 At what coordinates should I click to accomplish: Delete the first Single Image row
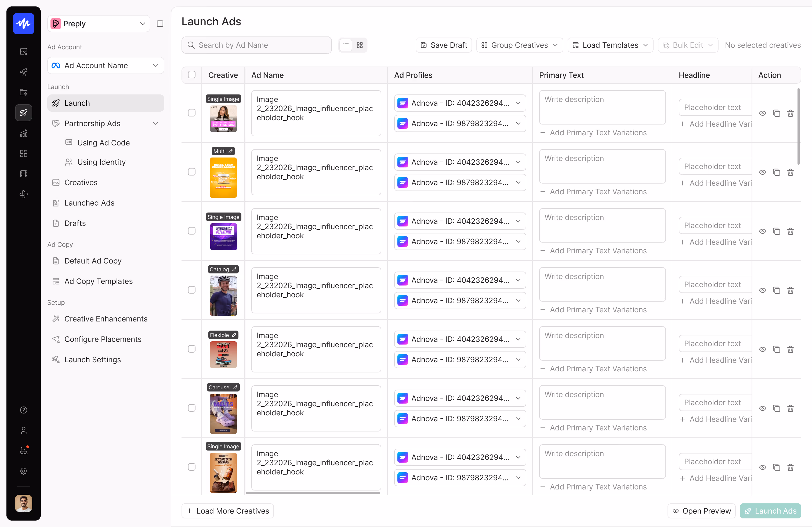(x=790, y=113)
